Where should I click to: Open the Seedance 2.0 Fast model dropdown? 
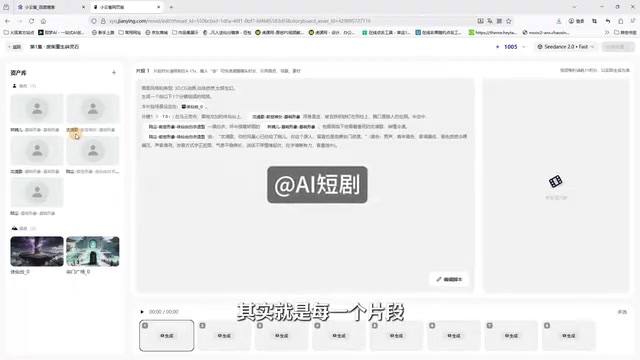pos(566,47)
